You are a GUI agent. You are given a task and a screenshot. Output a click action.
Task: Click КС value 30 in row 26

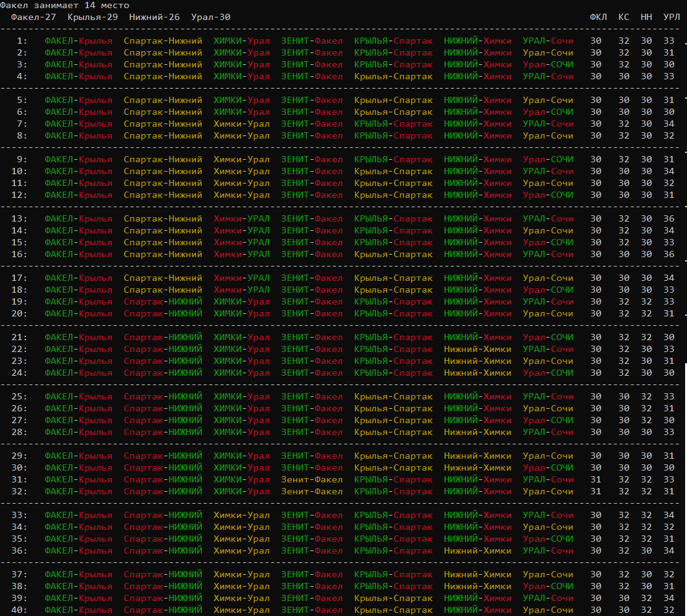click(624, 408)
